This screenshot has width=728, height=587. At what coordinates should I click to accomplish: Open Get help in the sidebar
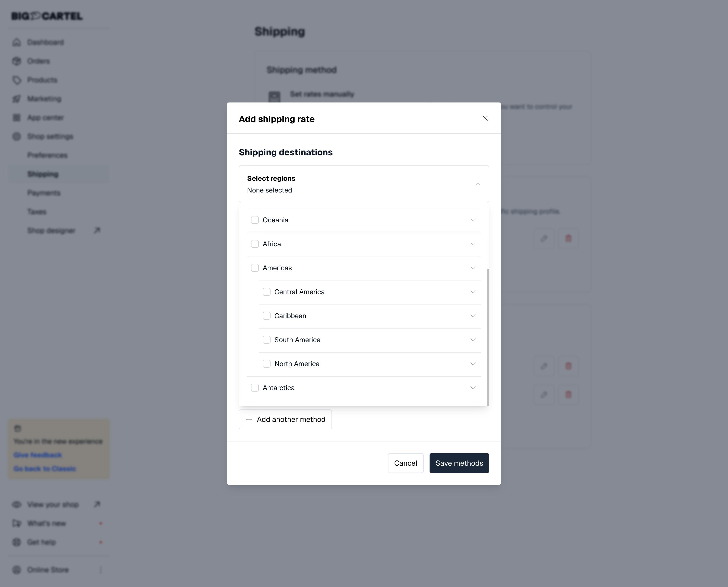(41, 542)
